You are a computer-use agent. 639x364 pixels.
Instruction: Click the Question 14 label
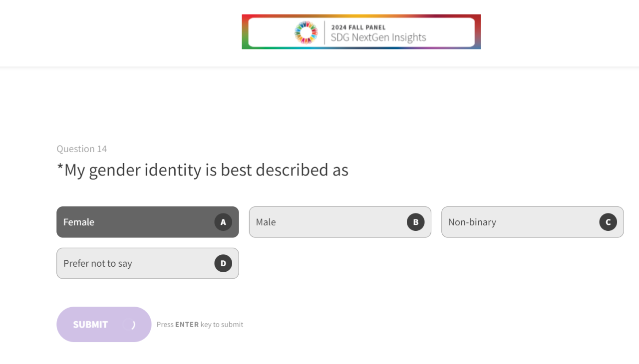[x=81, y=149]
